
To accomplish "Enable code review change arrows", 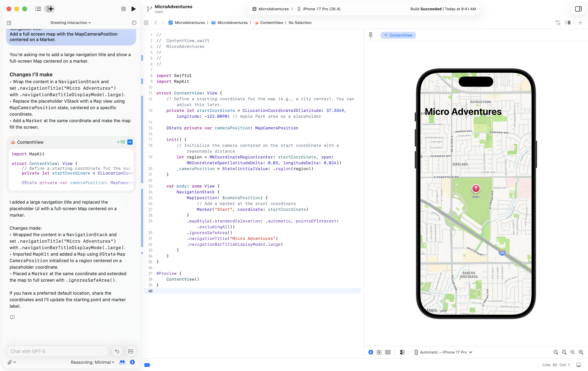I will [558, 23].
